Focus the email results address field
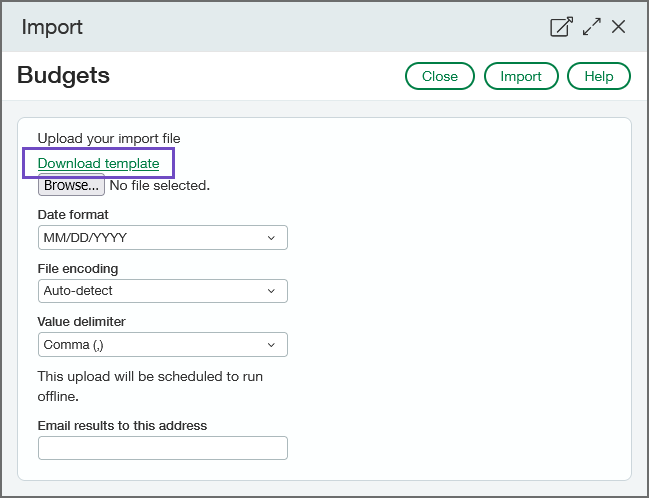 point(162,448)
